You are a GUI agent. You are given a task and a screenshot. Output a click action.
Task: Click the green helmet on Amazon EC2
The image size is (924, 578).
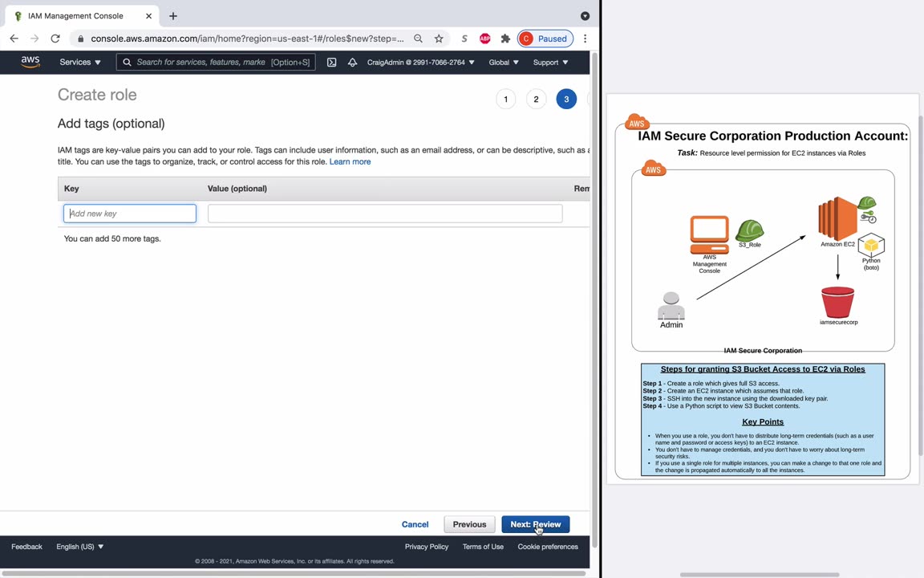pos(866,203)
